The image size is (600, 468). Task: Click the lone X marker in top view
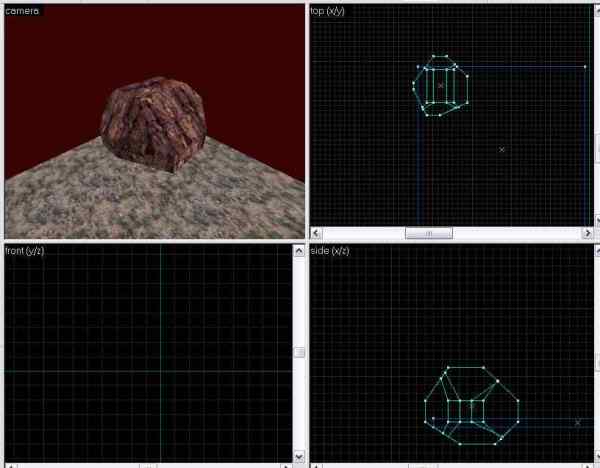point(501,150)
